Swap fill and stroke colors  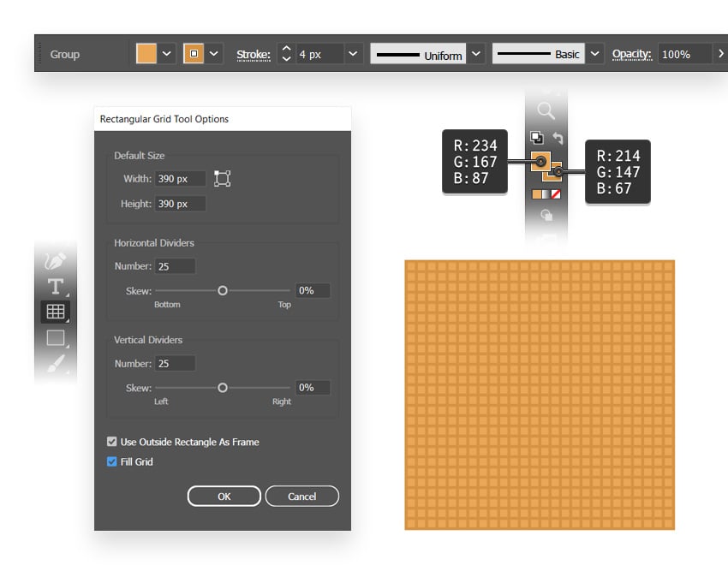click(558, 138)
